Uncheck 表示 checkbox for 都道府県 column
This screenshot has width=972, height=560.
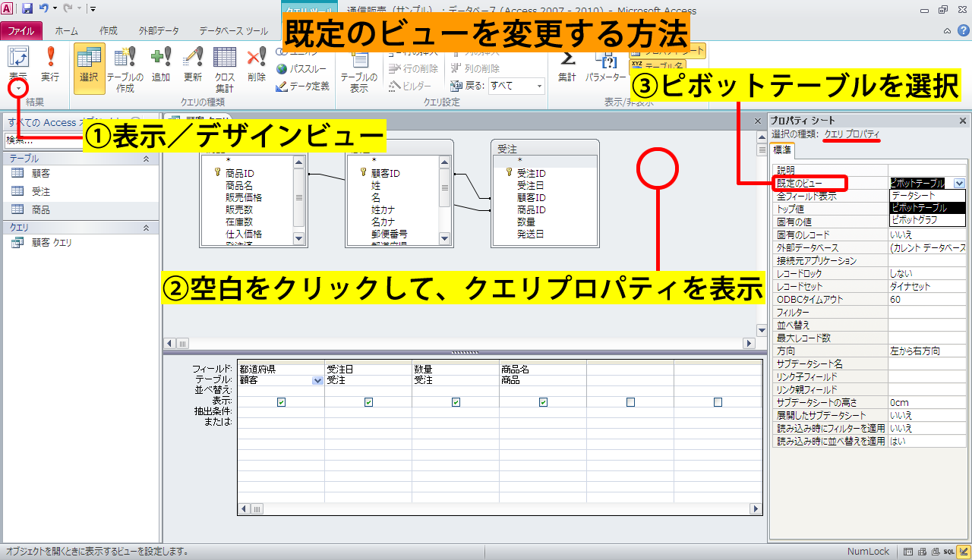pyautogui.click(x=282, y=402)
